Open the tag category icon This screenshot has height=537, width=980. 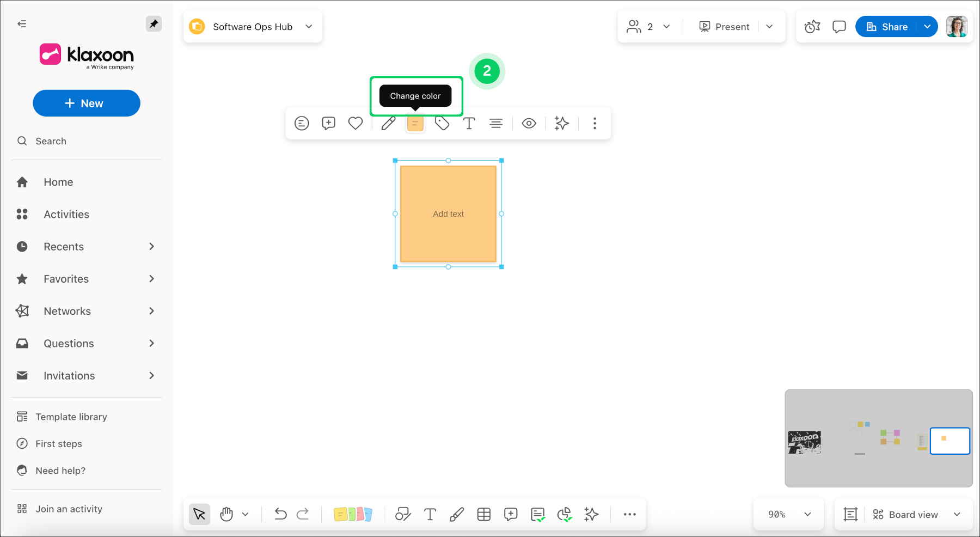[442, 124]
